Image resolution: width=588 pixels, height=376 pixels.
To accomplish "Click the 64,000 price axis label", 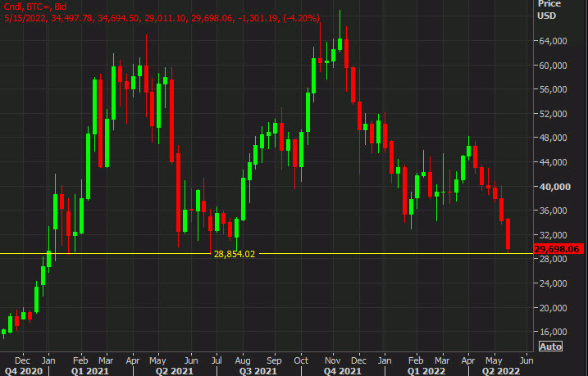I will 554,41.
